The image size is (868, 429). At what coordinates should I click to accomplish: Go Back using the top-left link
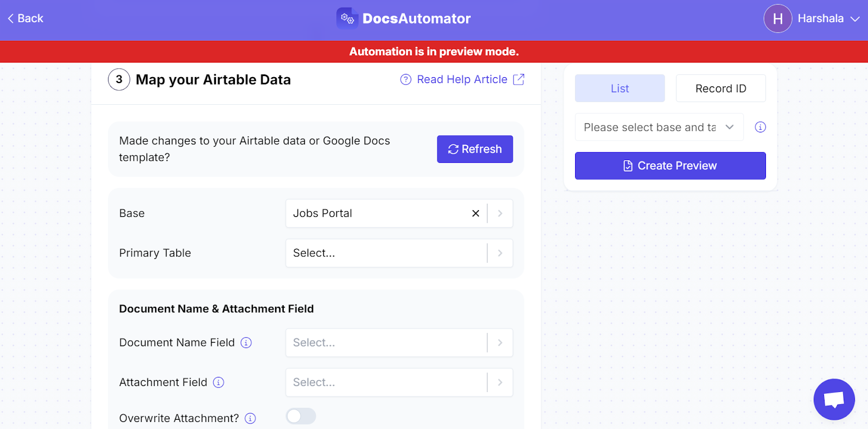(x=25, y=18)
